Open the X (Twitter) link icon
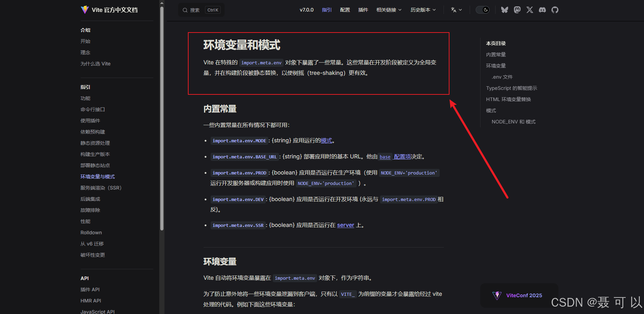Screen dimensions: 644x314 530,10
